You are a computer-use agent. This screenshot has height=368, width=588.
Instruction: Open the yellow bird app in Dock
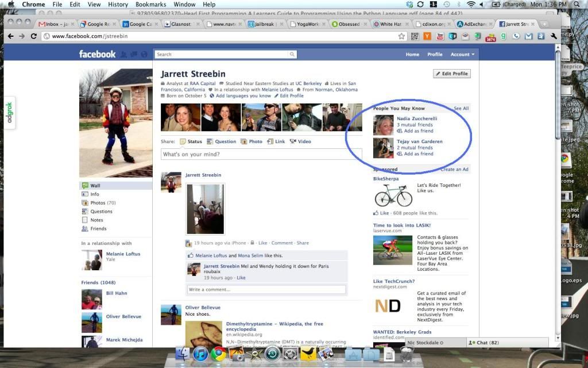(x=308, y=354)
